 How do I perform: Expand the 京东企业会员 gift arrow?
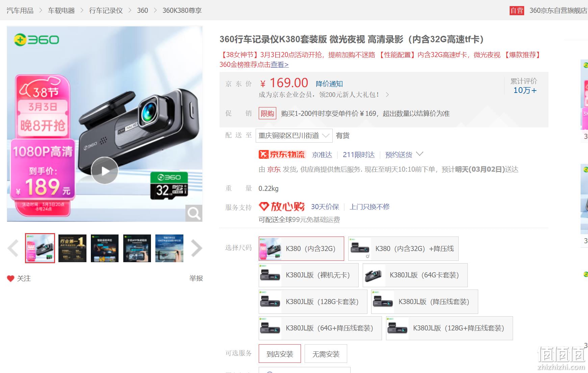click(387, 95)
